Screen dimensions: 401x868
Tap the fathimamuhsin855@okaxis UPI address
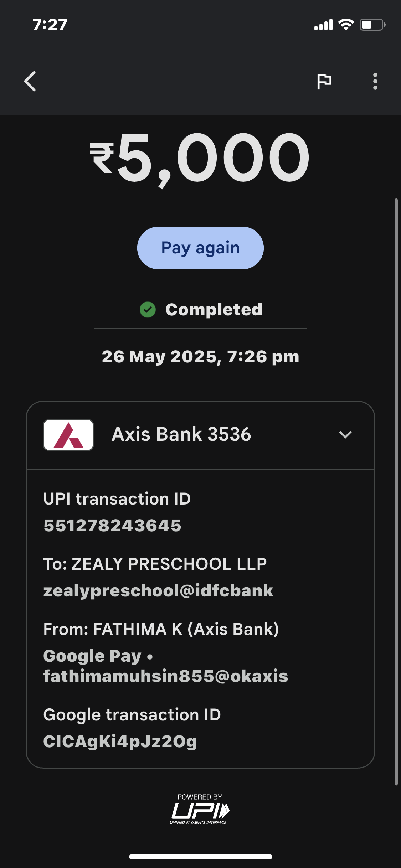[x=165, y=676]
